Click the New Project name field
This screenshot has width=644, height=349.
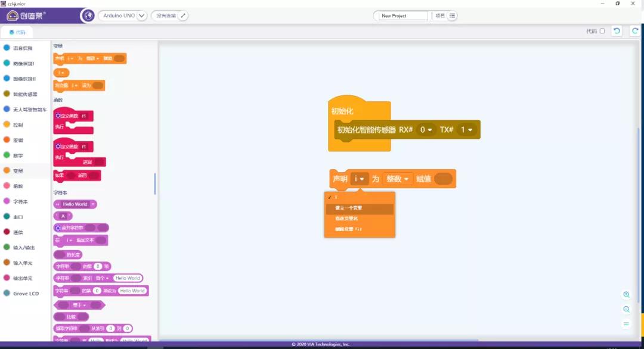tap(403, 15)
